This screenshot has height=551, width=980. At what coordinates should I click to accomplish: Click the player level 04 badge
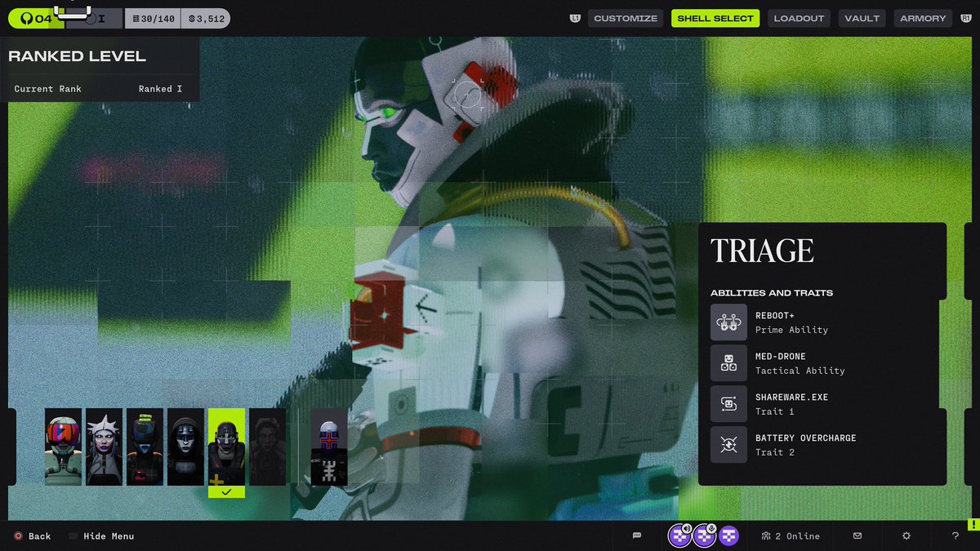tap(36, 18)
